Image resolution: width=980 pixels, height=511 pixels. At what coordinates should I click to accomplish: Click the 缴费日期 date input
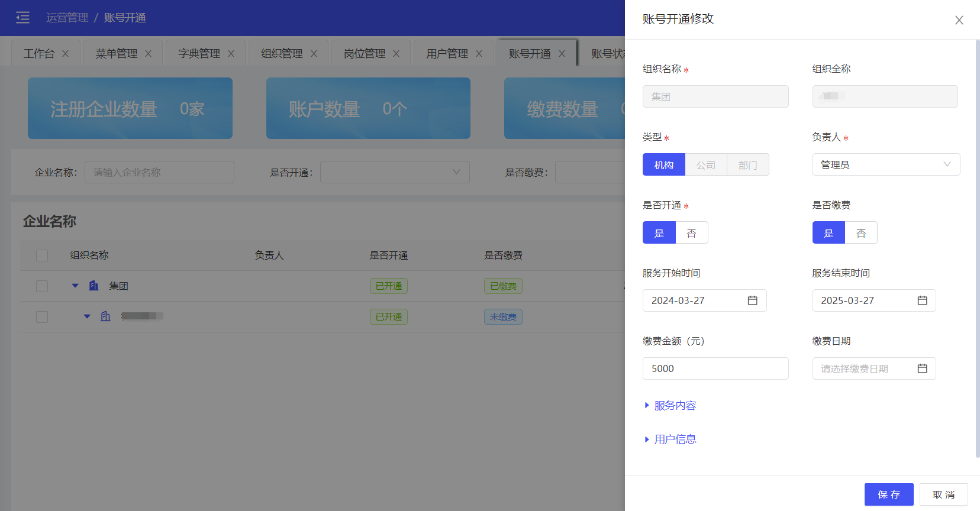[874, 368]
